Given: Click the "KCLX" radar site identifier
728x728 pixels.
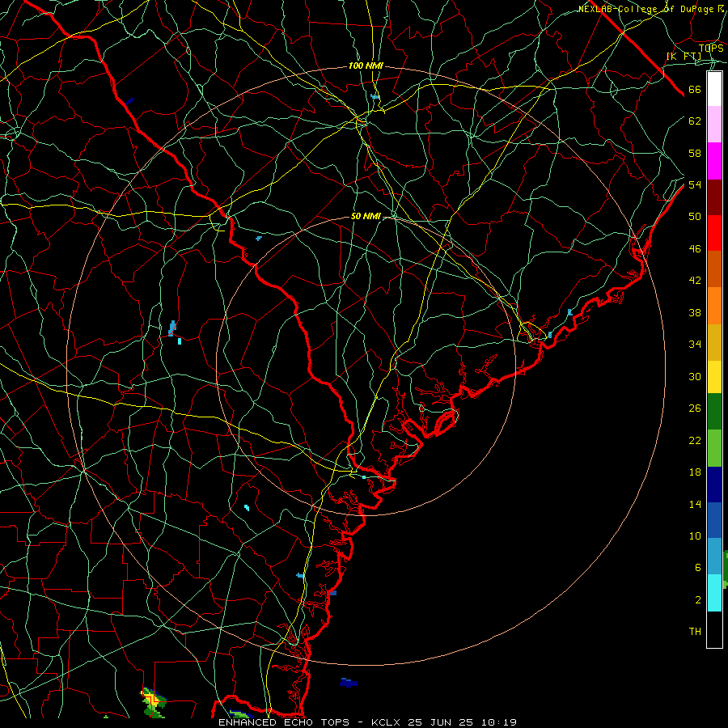Looking at the screenshot, I should click(x=387, y=722).
